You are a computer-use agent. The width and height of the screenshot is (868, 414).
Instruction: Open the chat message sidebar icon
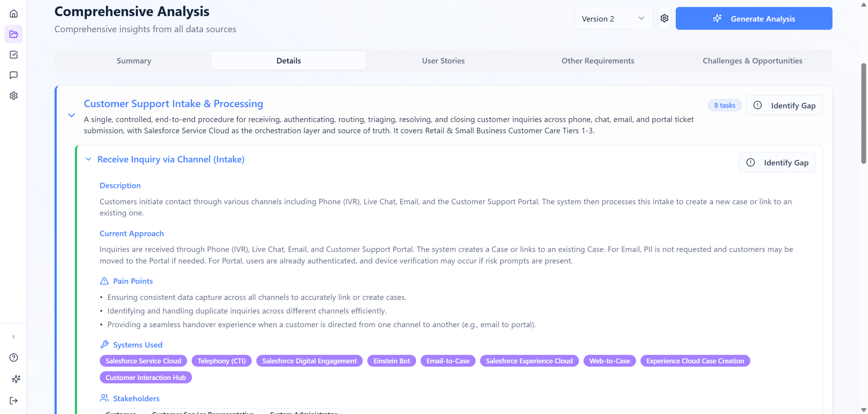(14, 75)
